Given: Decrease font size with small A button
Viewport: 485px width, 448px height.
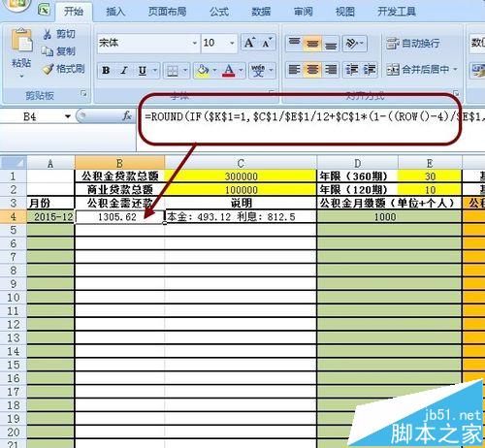Looking at the screenshot, I should [x=267, y=43].
